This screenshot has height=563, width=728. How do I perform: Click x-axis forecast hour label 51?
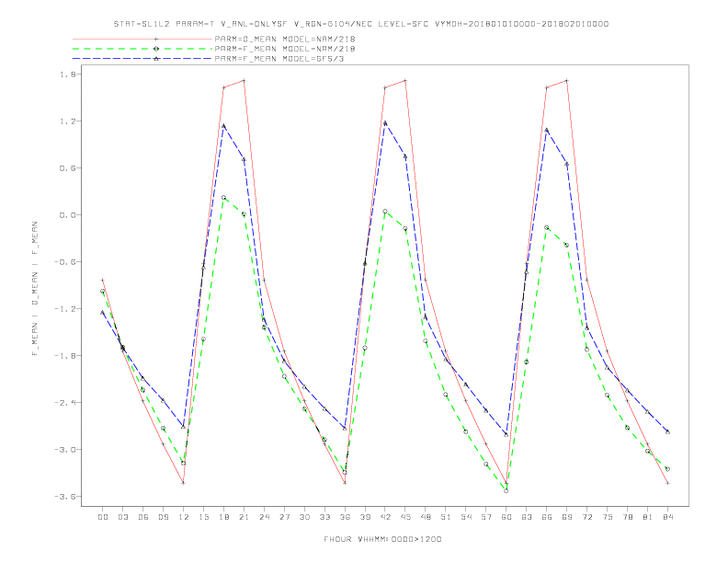pyautogui.click(x=446, y=517)
